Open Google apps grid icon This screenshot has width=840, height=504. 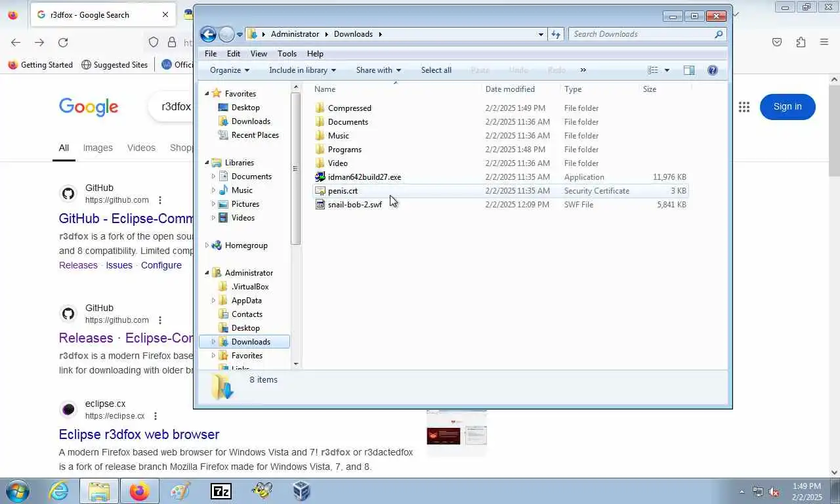click(744, 107)
